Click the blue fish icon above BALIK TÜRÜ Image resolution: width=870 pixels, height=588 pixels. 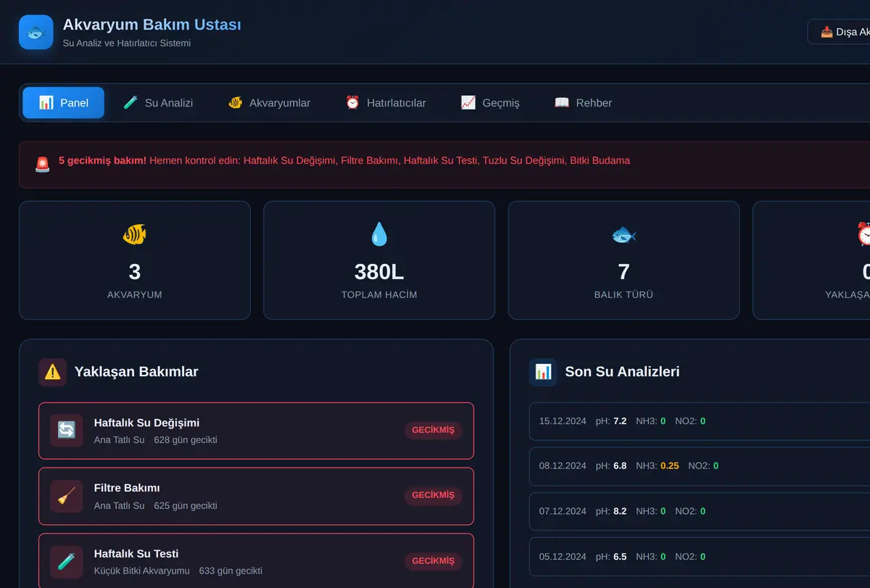[x=623, y=234]
